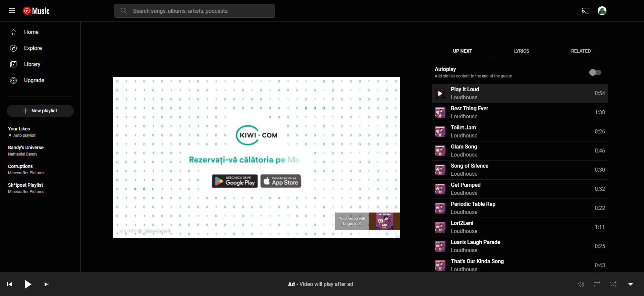Click the cast to device icon
The width and height of the screenshot is (644, 296).
point(585,11)
